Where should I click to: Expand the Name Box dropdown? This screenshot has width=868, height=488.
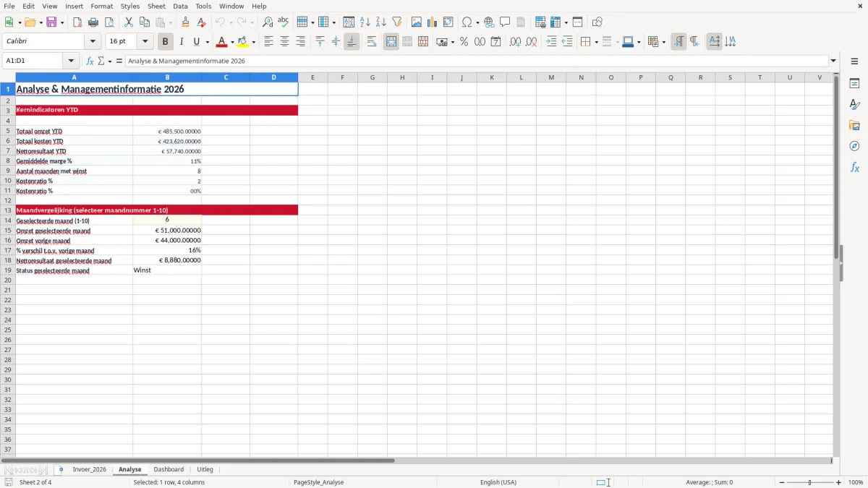click(71, 61)
